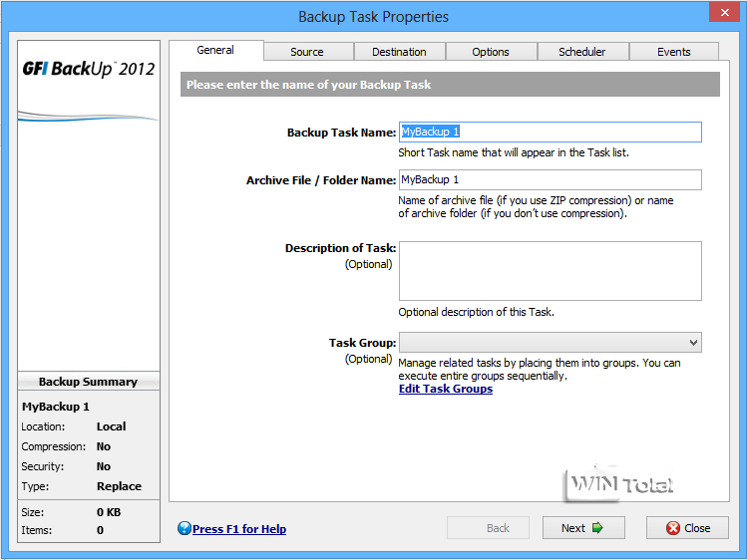Click the Backup Task Name field
747x560 pixels.
[x=551, y=132]
